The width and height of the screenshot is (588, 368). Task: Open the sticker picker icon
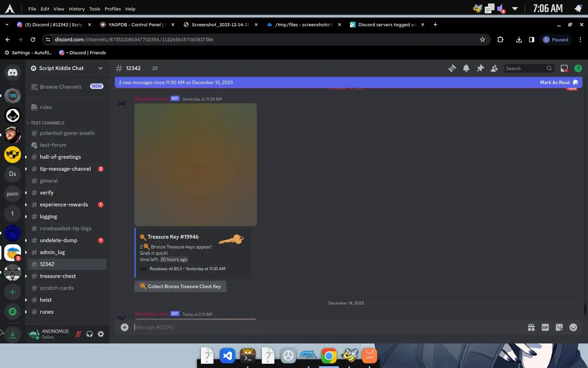pyautogui.click(x=559, y=327)
